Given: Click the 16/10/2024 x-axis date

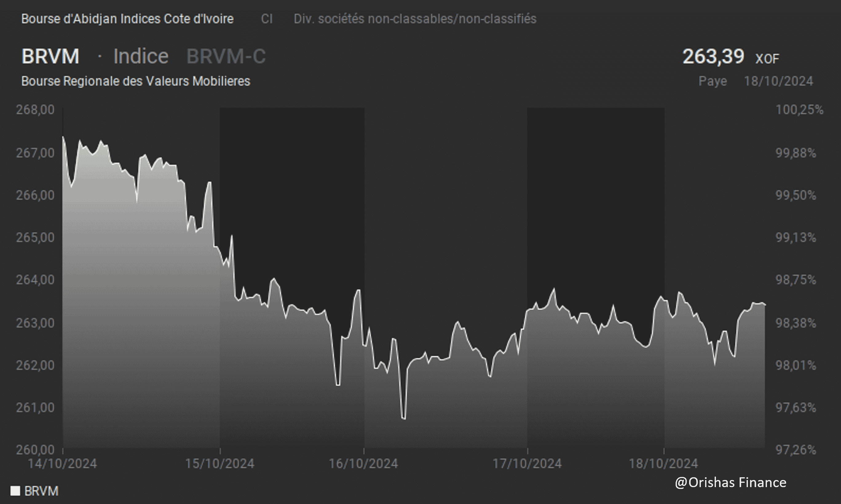Looking at the screenshot, I should coord(363,463).
